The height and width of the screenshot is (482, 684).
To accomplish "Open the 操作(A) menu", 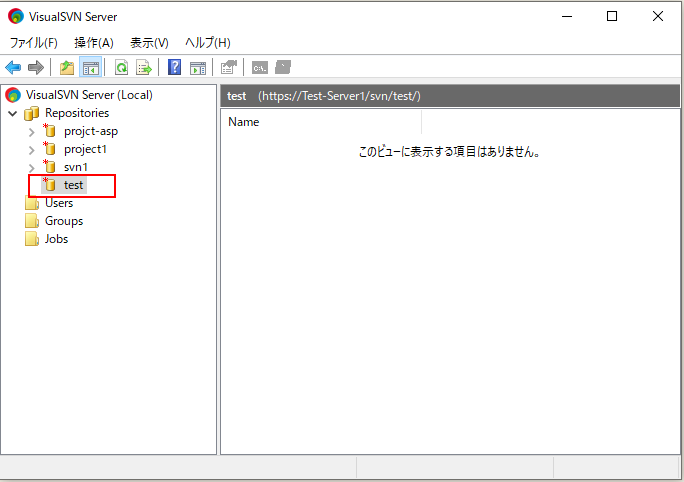I will (x=94, y=43).
